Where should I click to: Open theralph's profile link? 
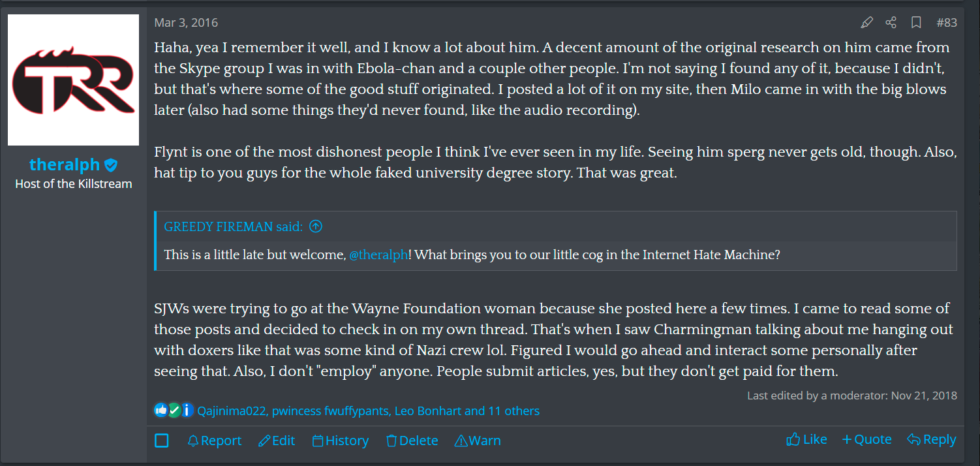[65, 164]
